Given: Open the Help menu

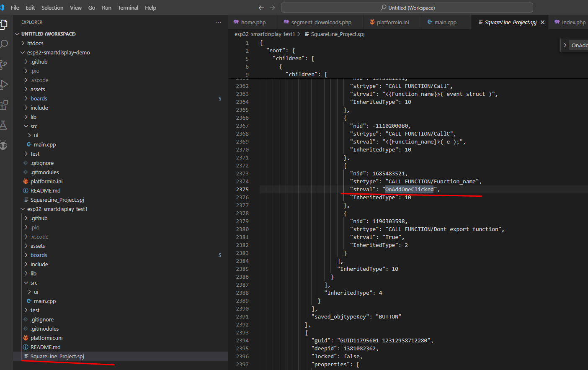Looking at the screenshot, I should pos(150,8).
